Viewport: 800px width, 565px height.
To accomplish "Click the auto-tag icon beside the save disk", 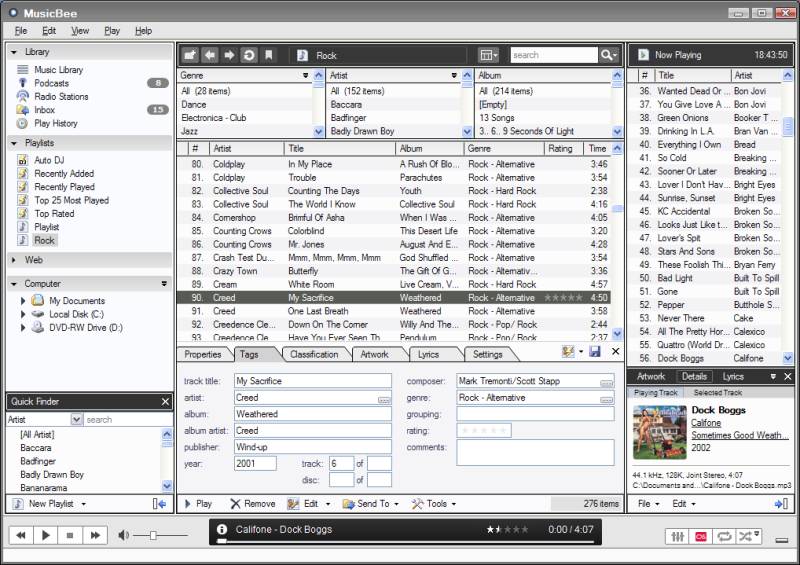I will pos(568,351).
